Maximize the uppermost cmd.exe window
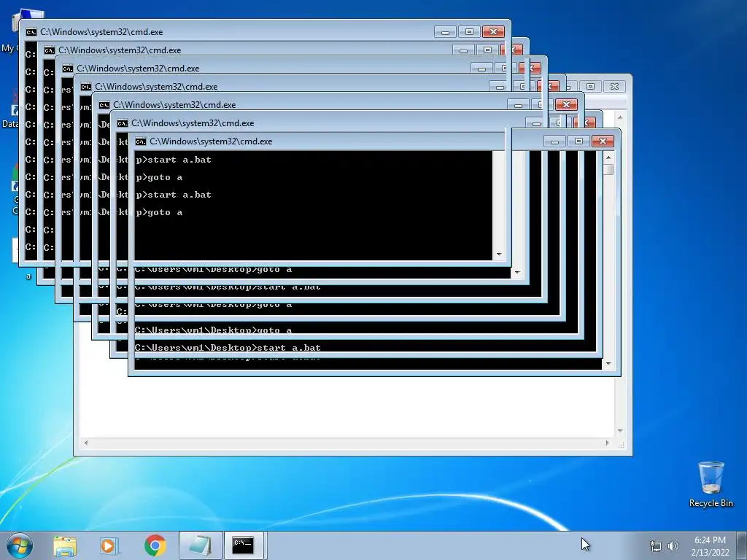The width and height of the screenshot is (747, 560). (x=469, y=32)
